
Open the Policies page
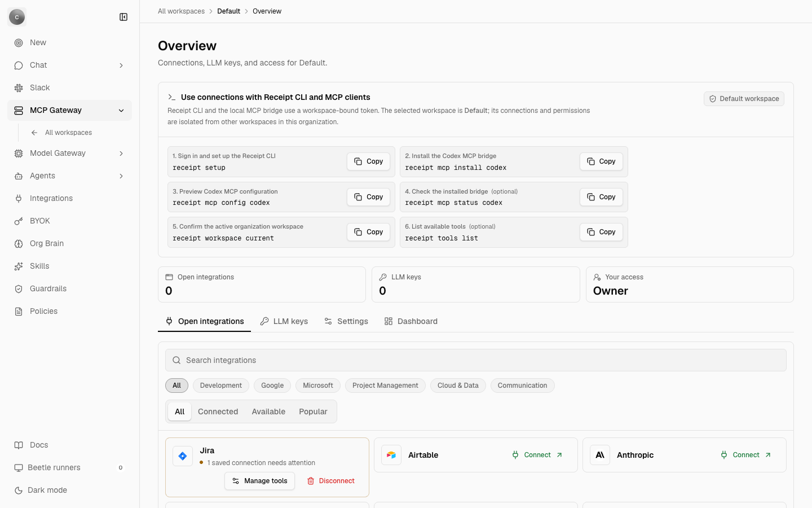coord(69,311)
